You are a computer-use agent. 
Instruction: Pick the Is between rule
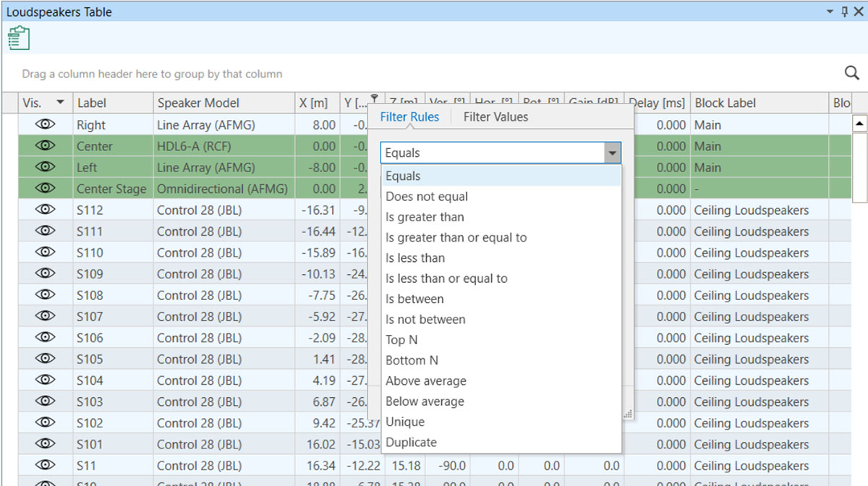point(501,299)
